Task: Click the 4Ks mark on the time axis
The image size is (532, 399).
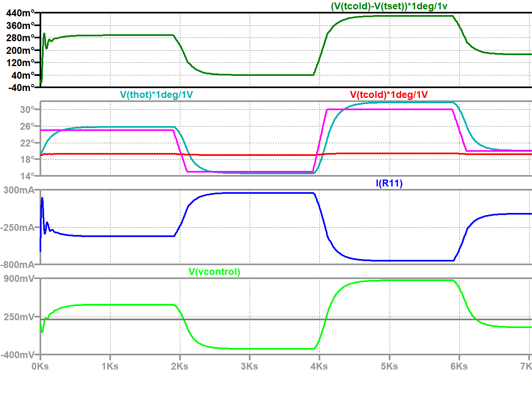Action: point(319,367)
